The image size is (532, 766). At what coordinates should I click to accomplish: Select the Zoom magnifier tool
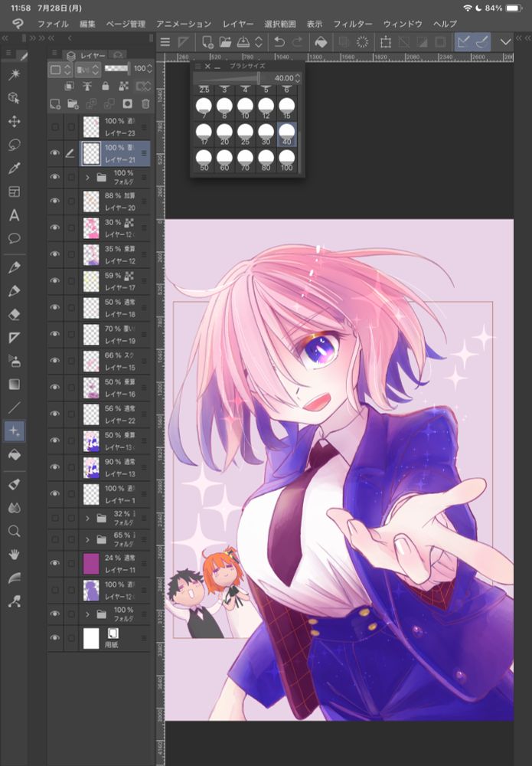coord(14,531)
